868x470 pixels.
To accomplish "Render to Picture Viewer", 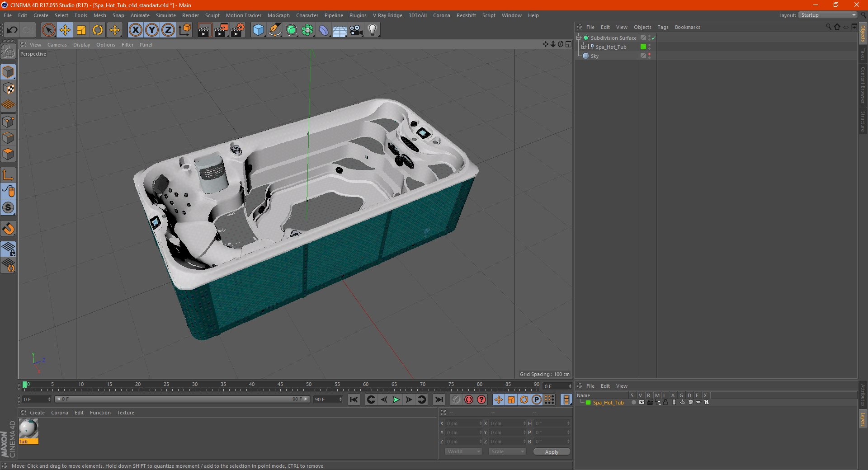I will 221,30.
